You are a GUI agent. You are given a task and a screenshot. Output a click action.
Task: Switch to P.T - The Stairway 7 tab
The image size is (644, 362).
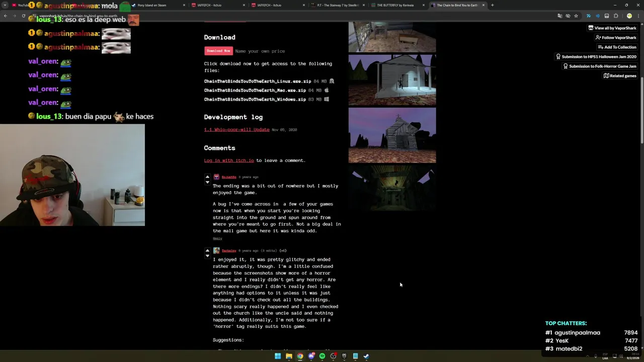pos(337,5)
